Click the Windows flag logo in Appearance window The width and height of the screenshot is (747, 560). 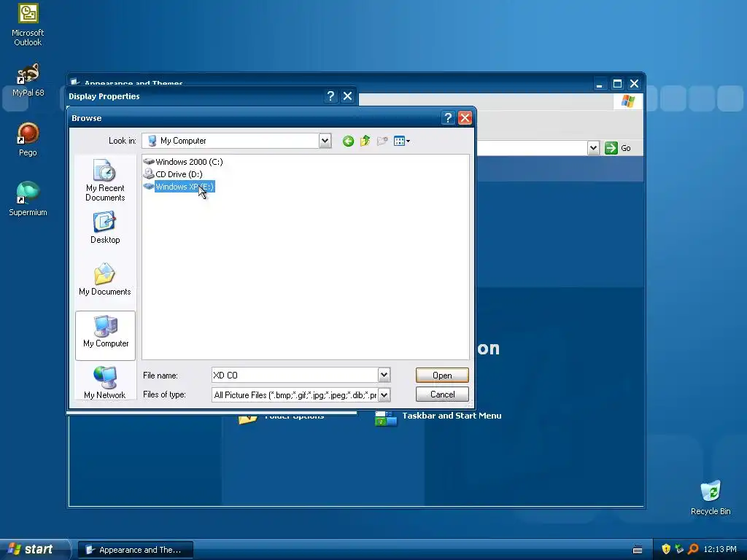pos(628,101)
